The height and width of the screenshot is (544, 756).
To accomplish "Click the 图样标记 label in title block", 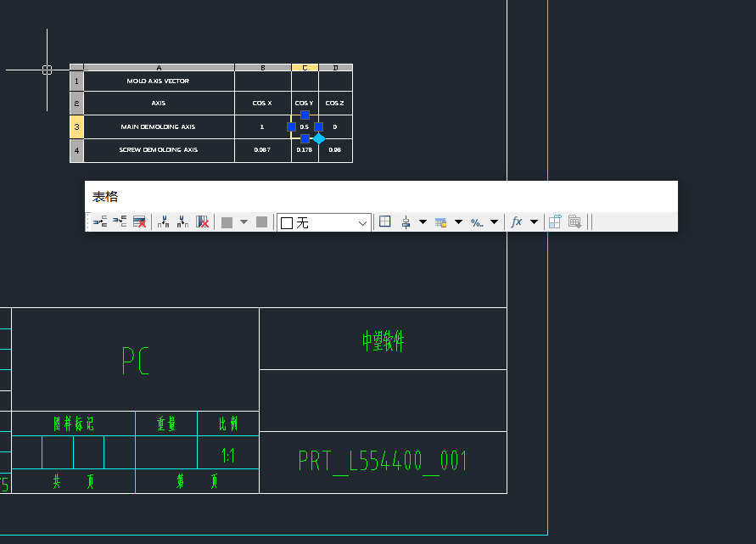I will [x=73, y=424].
